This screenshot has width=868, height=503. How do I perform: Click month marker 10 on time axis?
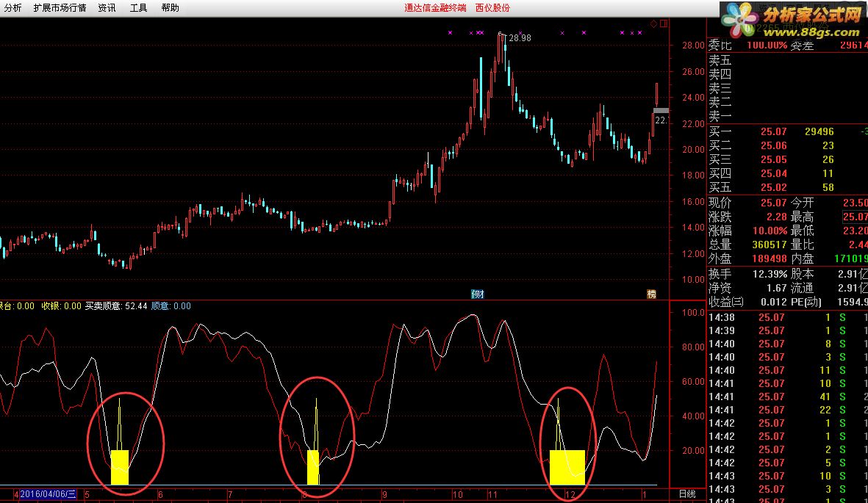[457, 494]
